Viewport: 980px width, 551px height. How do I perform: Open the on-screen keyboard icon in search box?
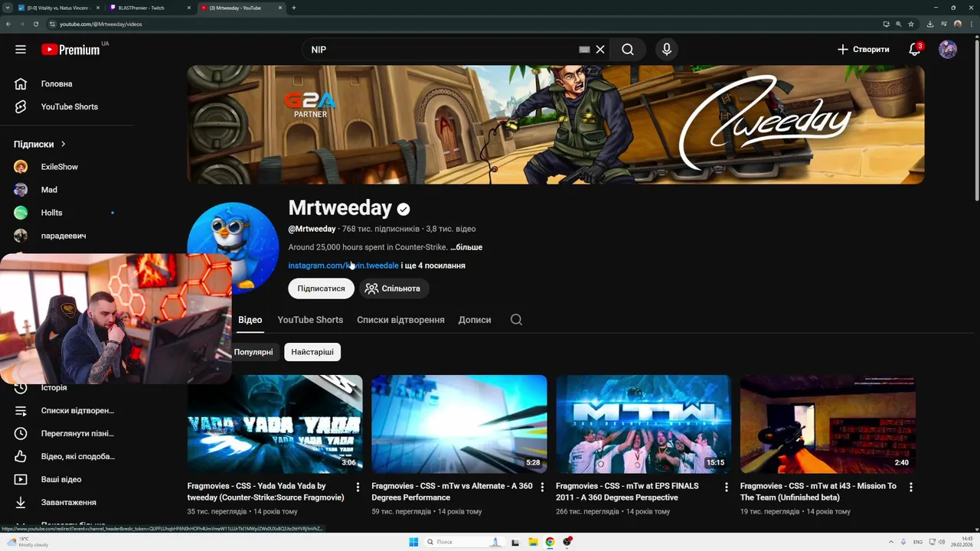pos(584,49)
